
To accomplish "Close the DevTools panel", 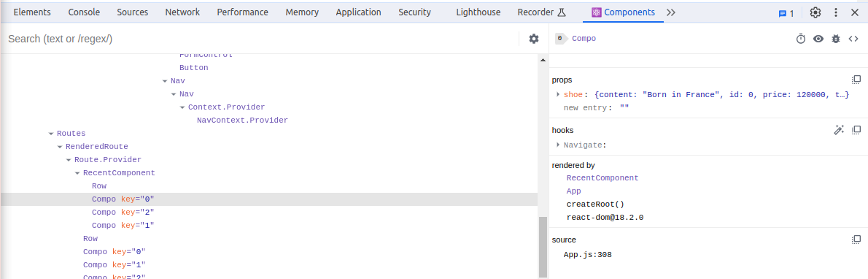I will coord(854,12).
